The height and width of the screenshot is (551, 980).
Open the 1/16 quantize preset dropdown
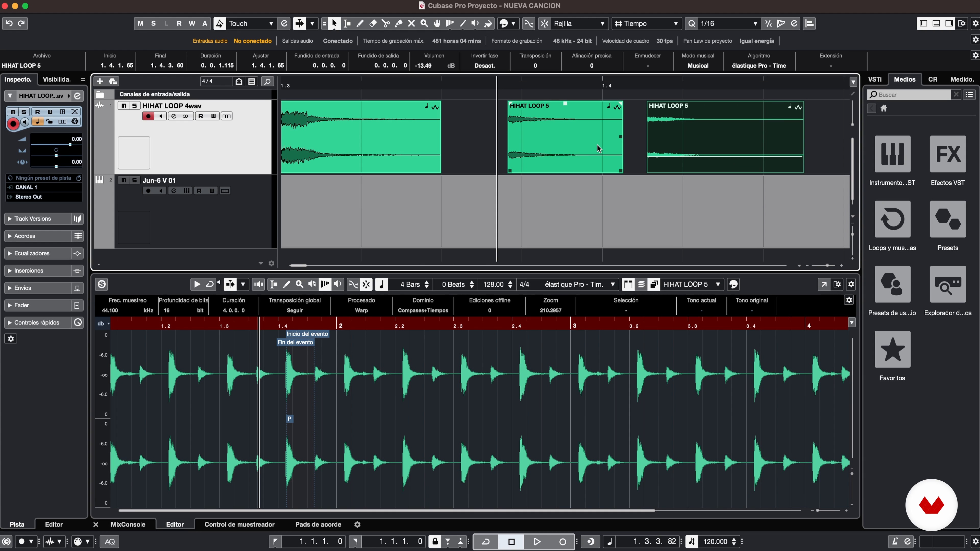[729, 23]
